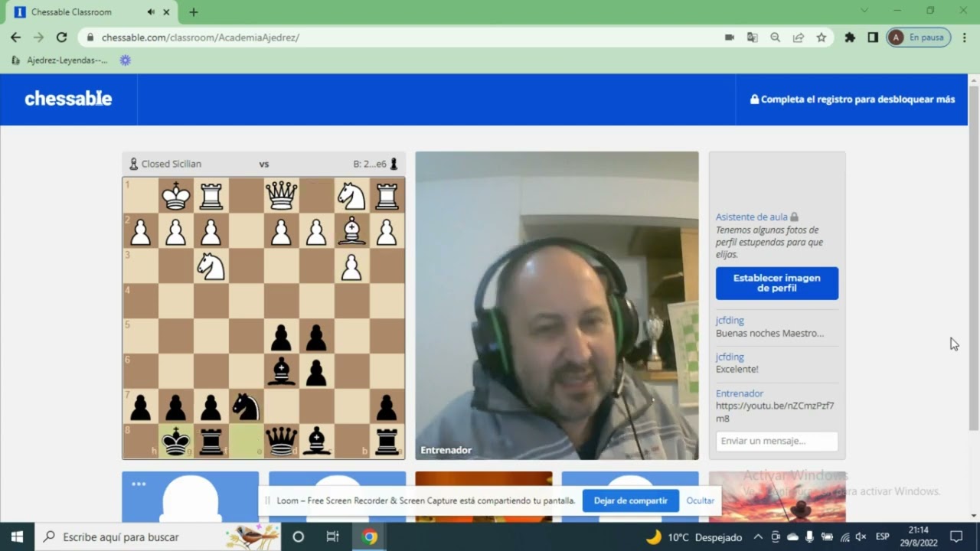
Task: Click Completa el registro para desbloquear más
Action: tap(852, 99)
